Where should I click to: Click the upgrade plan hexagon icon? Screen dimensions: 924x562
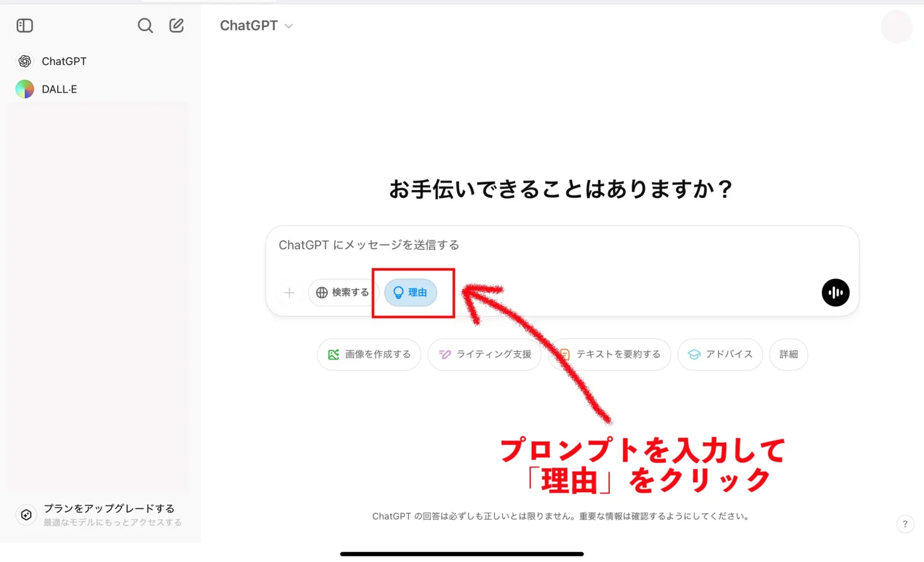tap(26, 514)
